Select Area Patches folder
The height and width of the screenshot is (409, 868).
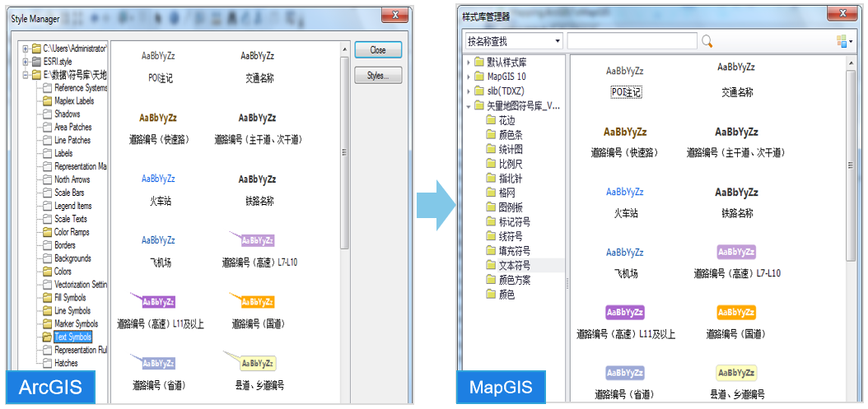[67, 128]
